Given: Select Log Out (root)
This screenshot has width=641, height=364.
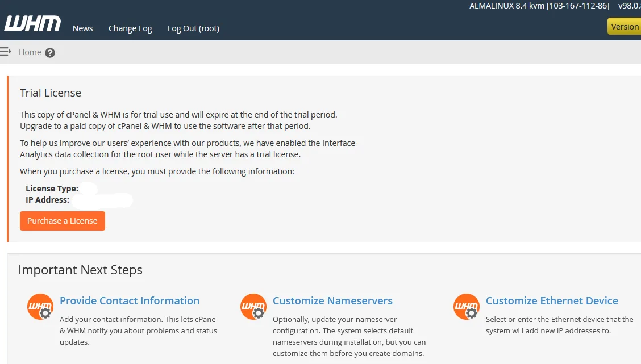Looking at the screenshot, I should (x=193, y=28).
